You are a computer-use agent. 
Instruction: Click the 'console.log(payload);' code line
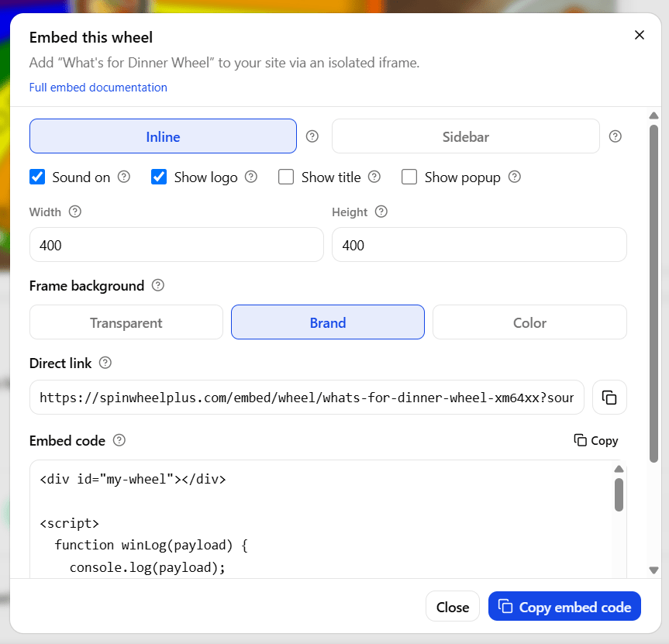147,567
